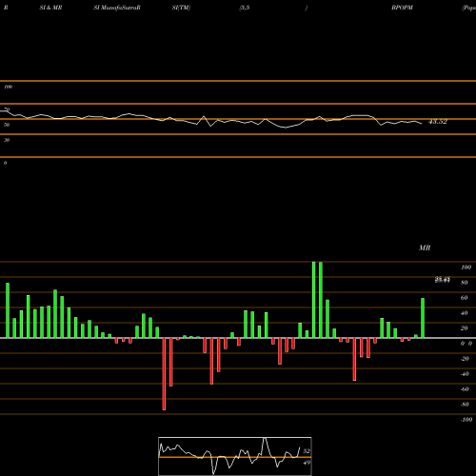Image resolution: width=476 pixels, height=476 pixels.
Task: Open the small RSI thumbnail chart at bottom
Action: 235,456
